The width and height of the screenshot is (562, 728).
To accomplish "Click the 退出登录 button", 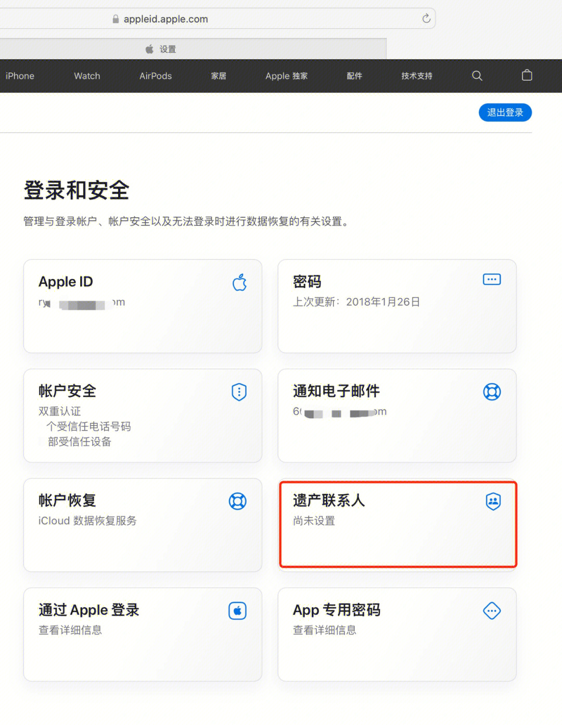I will pyautogui.click(x=505, y=112).
